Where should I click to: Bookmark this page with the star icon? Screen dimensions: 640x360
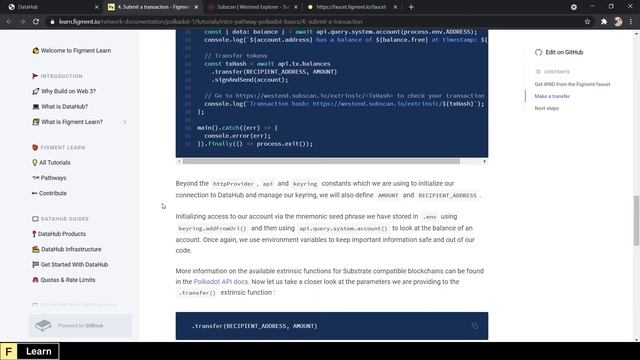click(x=587, y=22)
